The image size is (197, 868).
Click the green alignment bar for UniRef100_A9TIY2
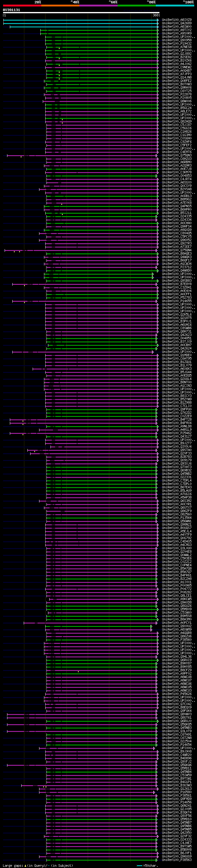(99, 30)
